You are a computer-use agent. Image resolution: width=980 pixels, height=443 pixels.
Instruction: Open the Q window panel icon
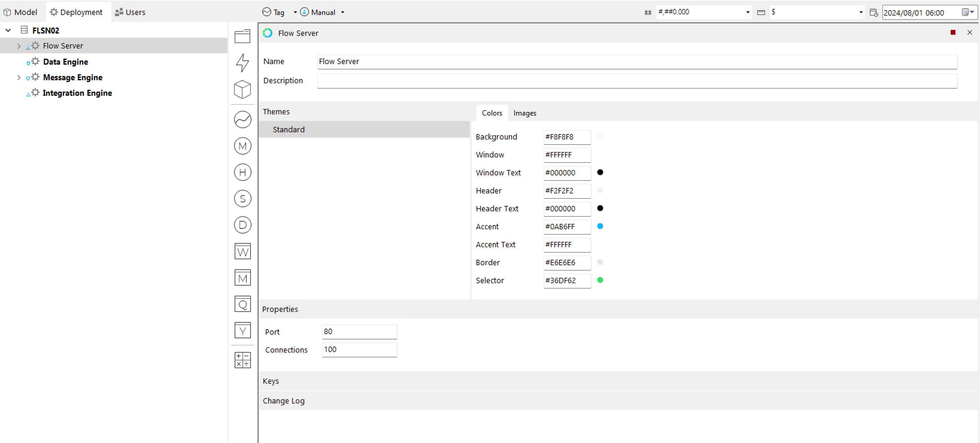[x=242, y=304]
